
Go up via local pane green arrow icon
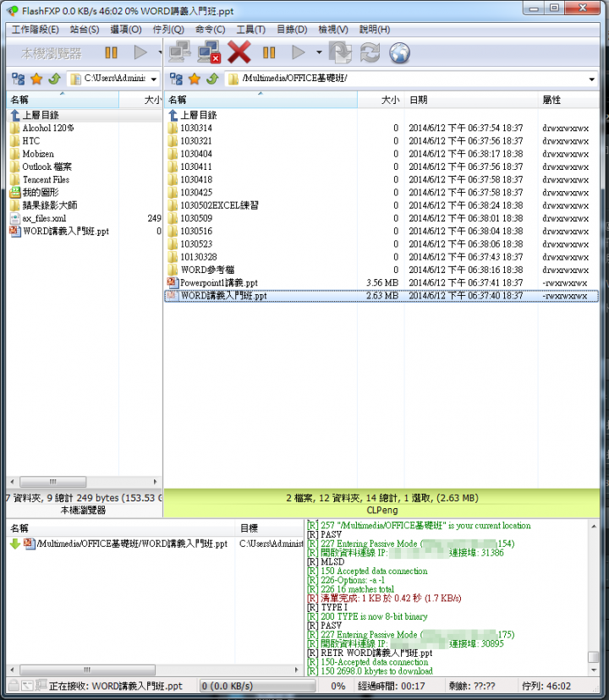click(x=54, y=79)
